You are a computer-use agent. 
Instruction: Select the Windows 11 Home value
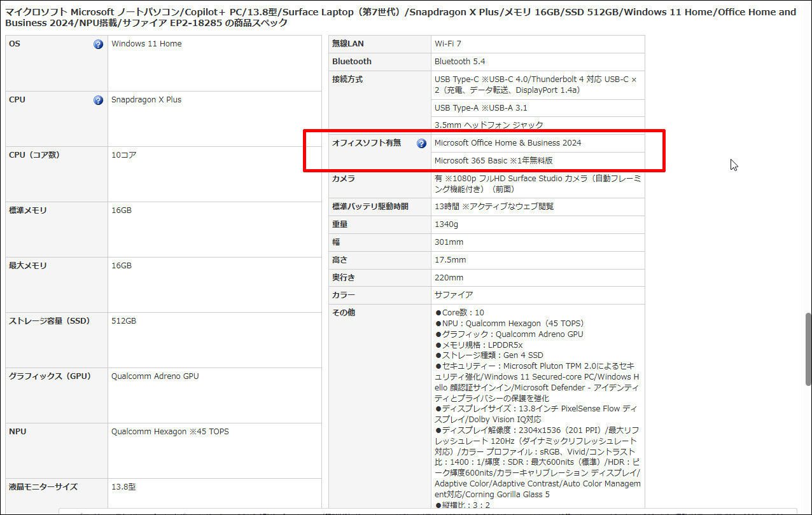(x=146, y=44)
